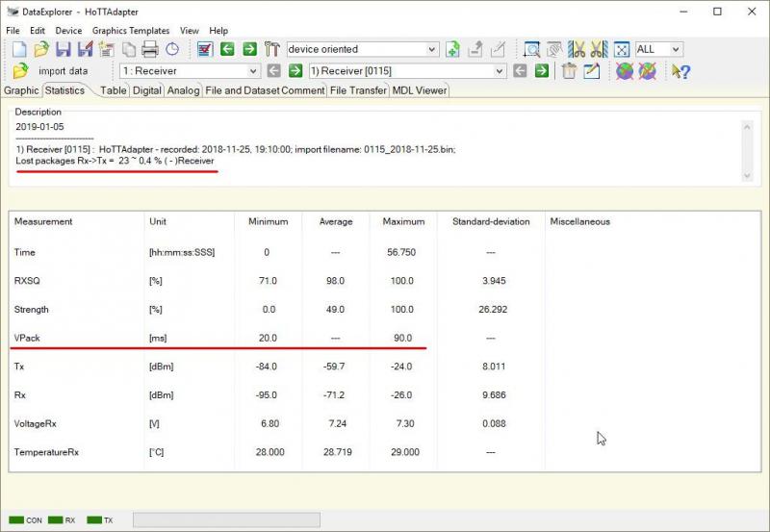Screen dimensions: 770x532
Task: Click the fit-to-window zoom icon
Action: click(x=622, y=49)
